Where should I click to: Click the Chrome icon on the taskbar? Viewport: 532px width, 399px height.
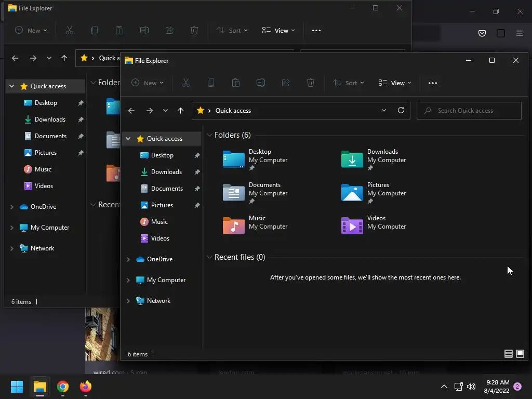(x=63, y=387)
